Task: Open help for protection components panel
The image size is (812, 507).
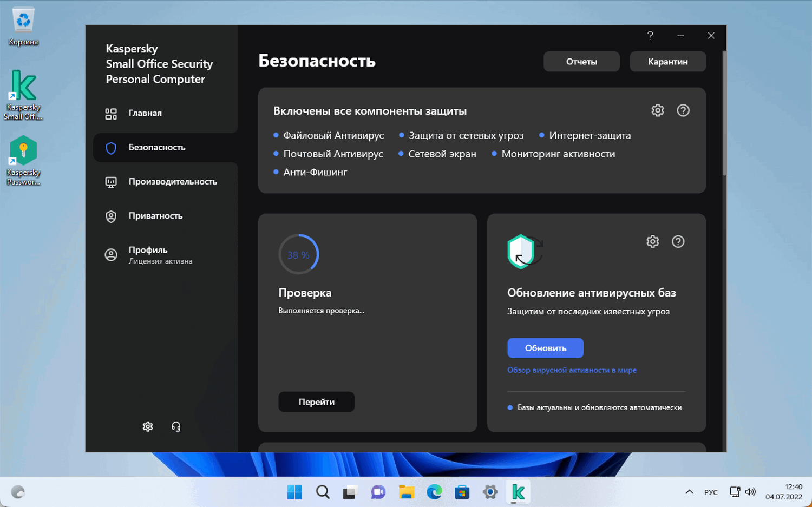Action: point(683,110)
